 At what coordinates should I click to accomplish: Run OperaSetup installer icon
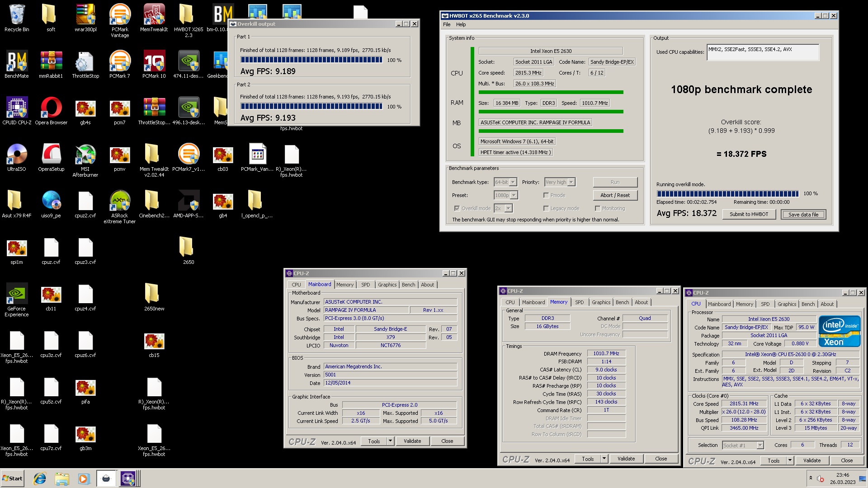pos(51,158)
